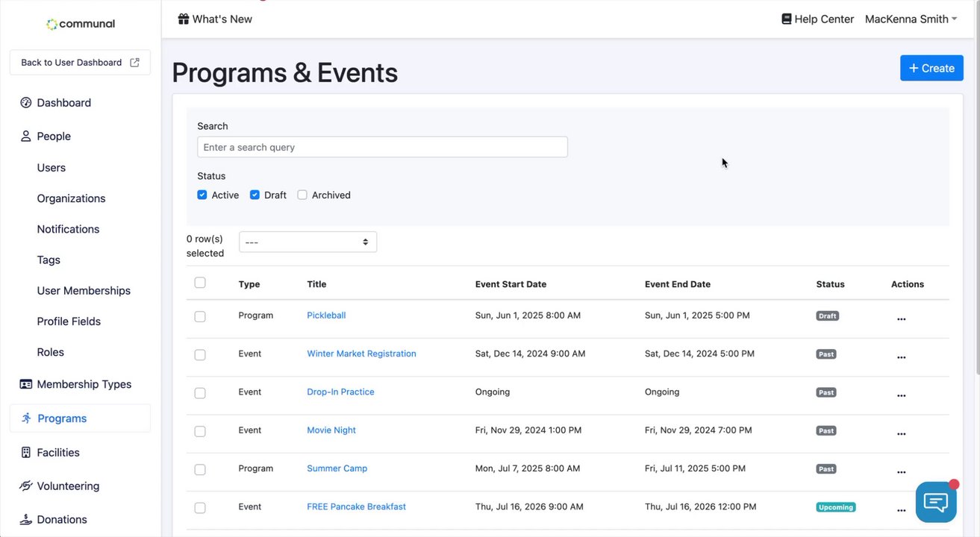Open the live chat widget icon
The height and width of the screenshot is (537, 980).
936,501
